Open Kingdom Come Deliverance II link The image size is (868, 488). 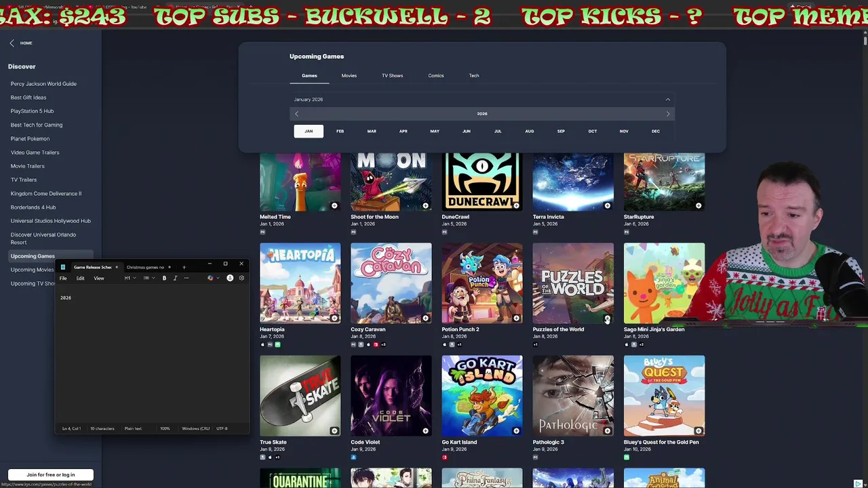tap(46, 194)
